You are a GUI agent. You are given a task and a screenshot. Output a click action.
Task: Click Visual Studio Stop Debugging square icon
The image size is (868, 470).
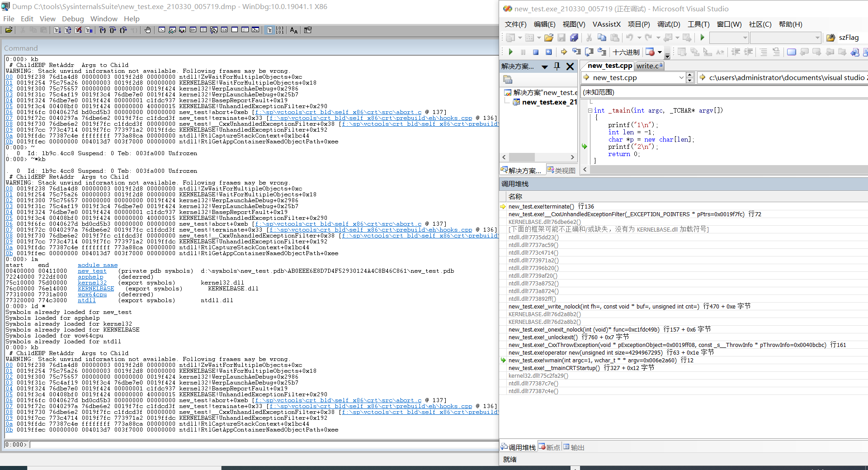[536, 52]
